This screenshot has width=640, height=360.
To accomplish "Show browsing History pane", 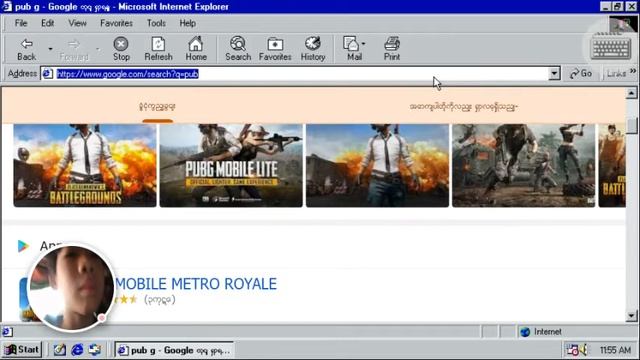I will (313, 49).
